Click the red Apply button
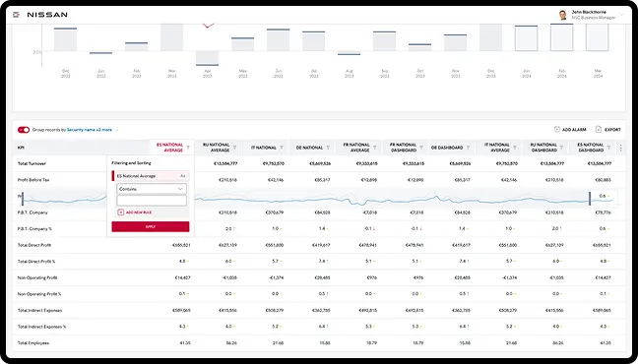The height and width of the screenshot is (364, 638). point(151,226)
